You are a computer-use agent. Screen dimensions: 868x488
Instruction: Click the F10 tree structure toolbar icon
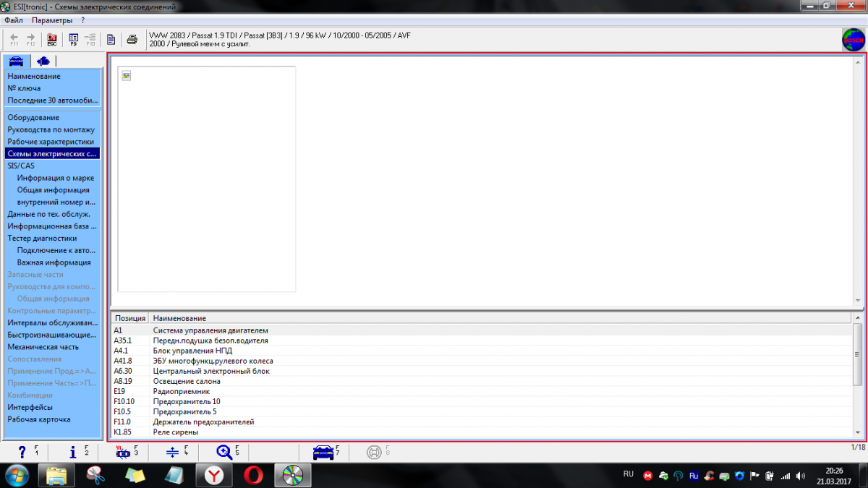tap(90, 39)
